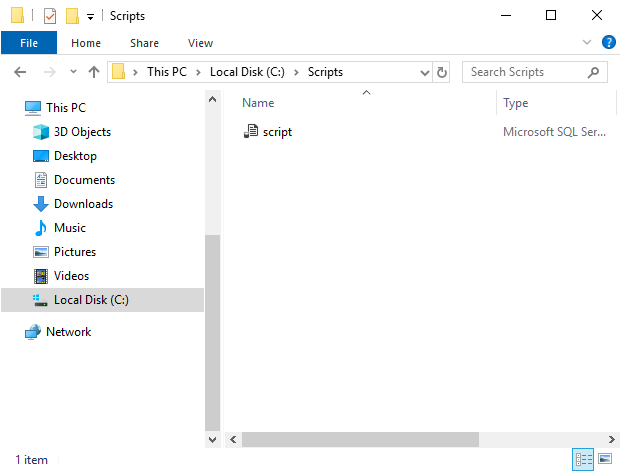Click the Downloads arrow icon
The image size is (621, 472).
(x=40, y=204)
